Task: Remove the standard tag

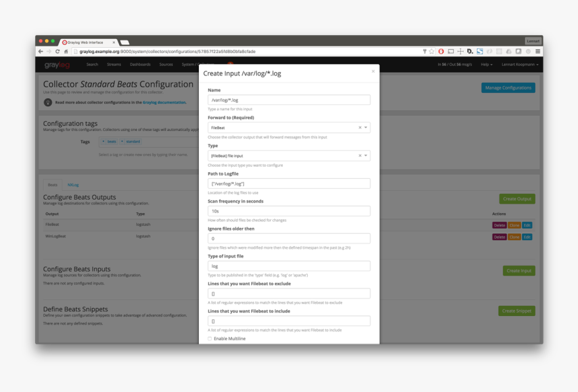Action: click(122, 142)
